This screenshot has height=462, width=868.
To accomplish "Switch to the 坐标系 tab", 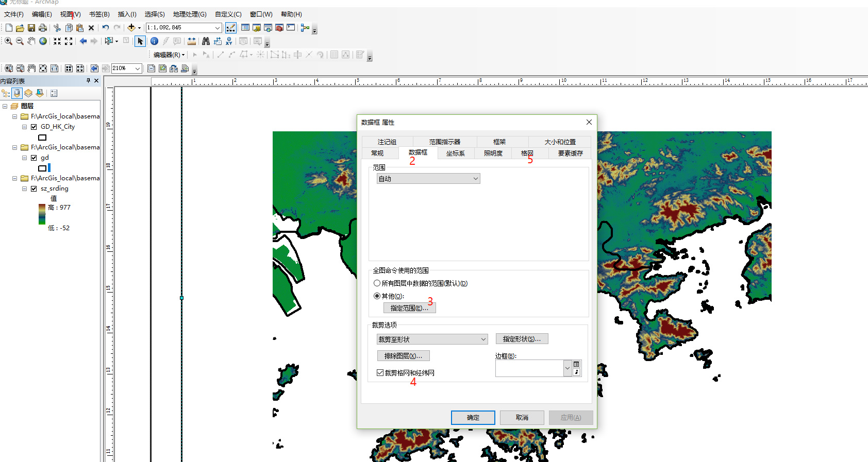I will click(x=456, y=153).
